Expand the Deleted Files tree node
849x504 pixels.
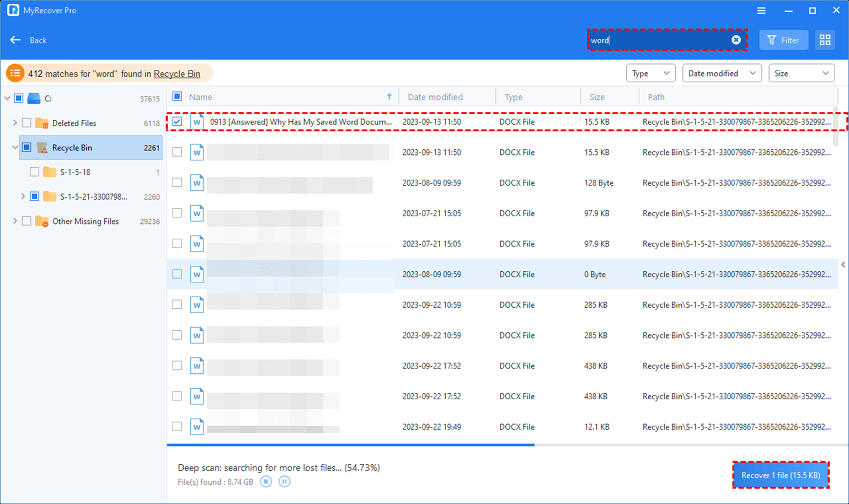click(x=15, y=123)
